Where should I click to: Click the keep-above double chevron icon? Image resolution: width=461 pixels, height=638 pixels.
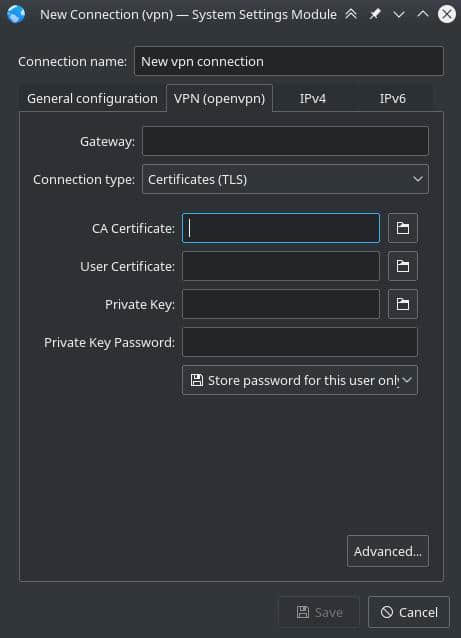pyautogui.click(x=351, y=15)
